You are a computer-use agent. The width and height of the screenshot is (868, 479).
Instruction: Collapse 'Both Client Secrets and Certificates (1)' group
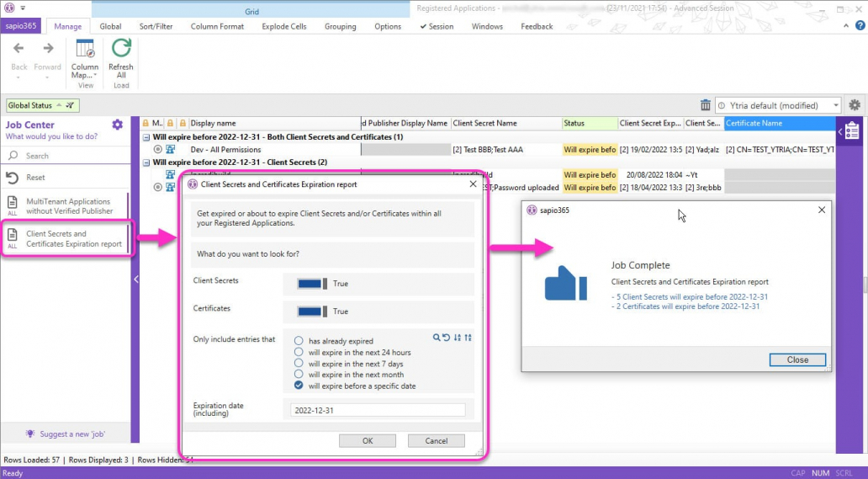pos(146,137)
